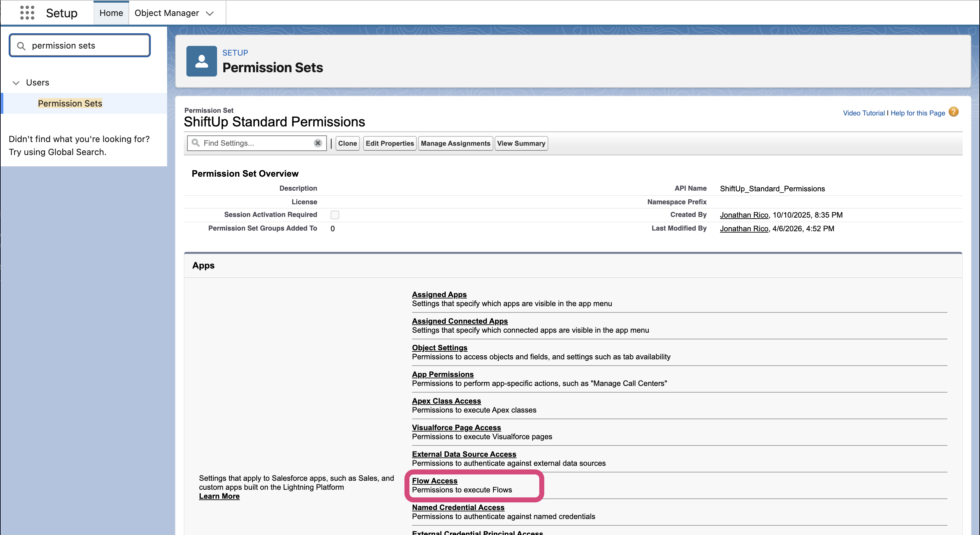The height and width of the screenshot is (535, 980).
Task: Open the Apex Class Access link
Action: pos(446,401)
